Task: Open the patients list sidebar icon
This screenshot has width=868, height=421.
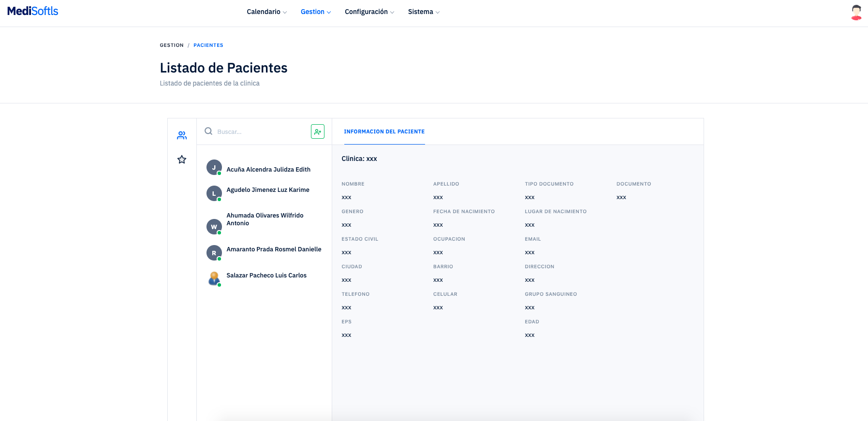Action: [x=182, y=135]
